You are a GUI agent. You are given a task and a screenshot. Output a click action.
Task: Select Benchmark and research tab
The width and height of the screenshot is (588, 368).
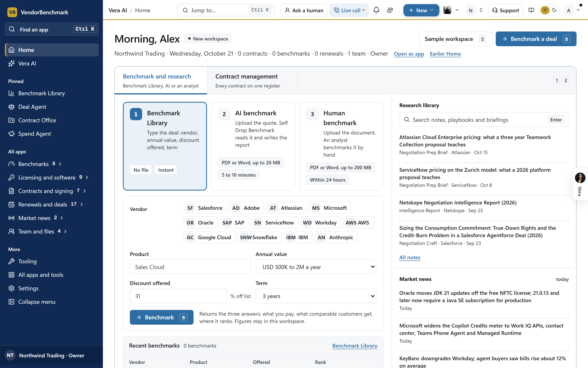(x=161, y=81)
